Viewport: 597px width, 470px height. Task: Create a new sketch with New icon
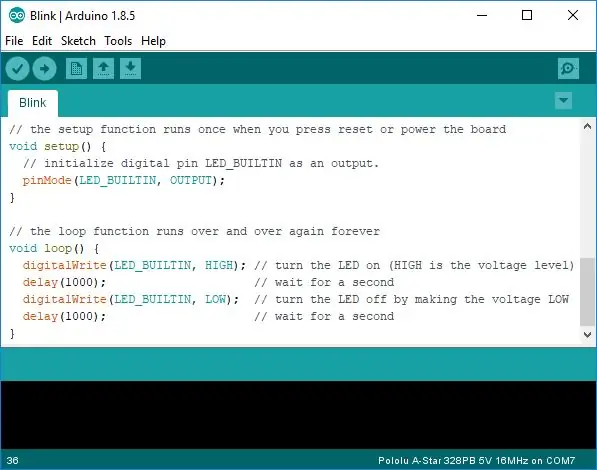point(76,69)
